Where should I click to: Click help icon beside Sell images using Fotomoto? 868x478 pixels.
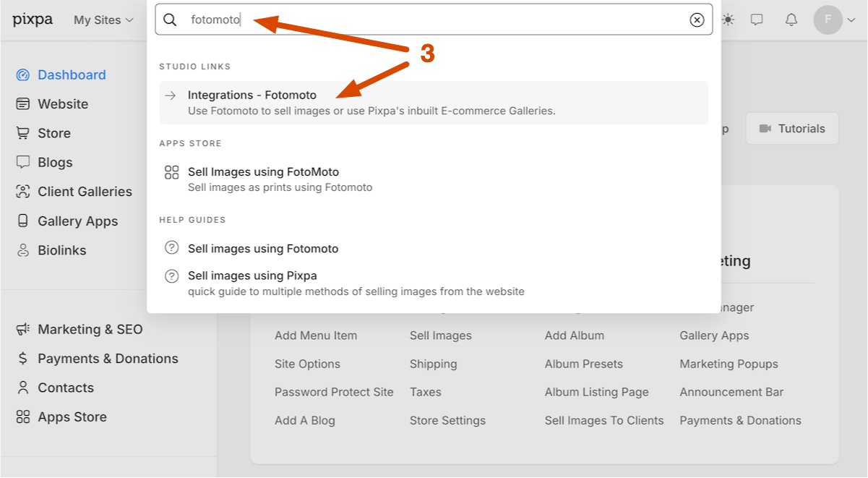tap(171, 248)
